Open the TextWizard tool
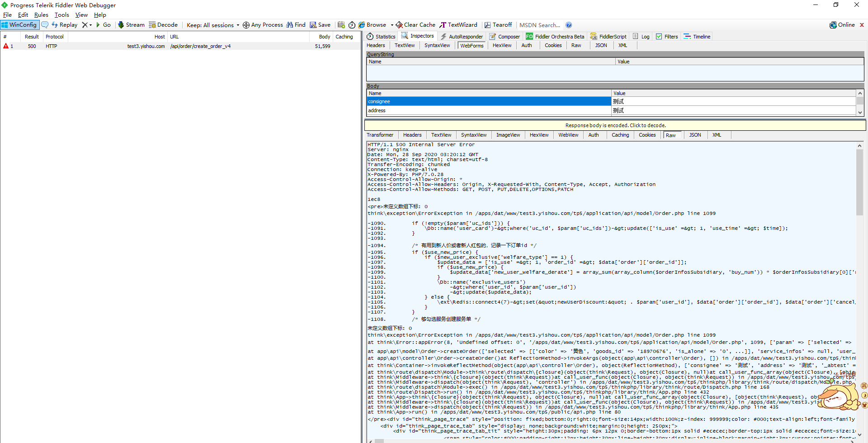 (x=458, y=25)
